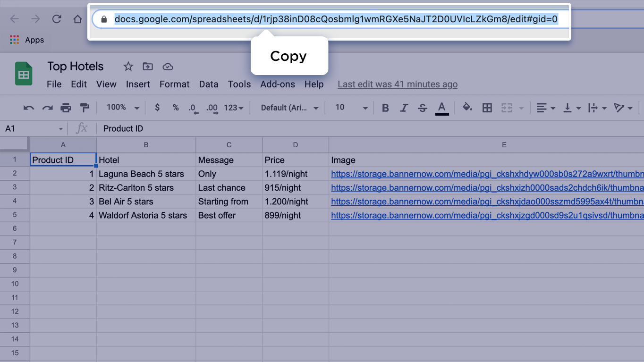This screenshot has width=644, height=362.
Task: Select the Paint format tool
Action: point(85,108)
